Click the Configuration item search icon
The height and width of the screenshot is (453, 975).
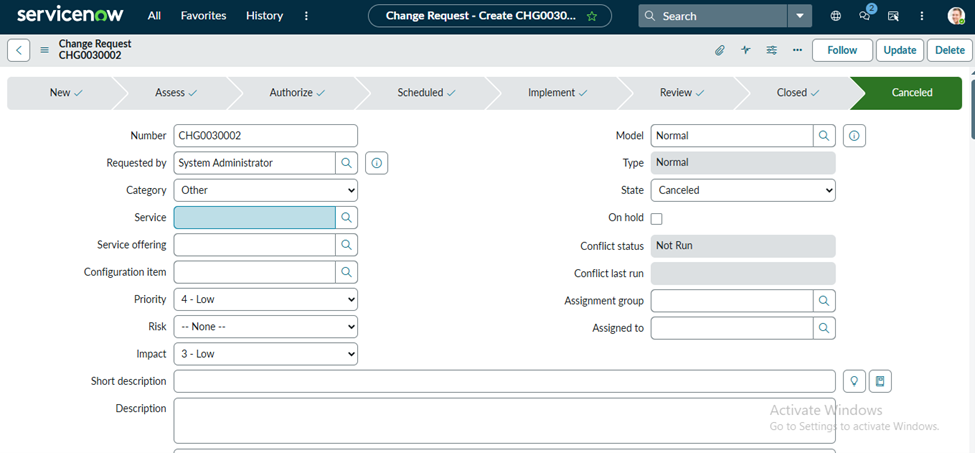(x=346, y=272)
